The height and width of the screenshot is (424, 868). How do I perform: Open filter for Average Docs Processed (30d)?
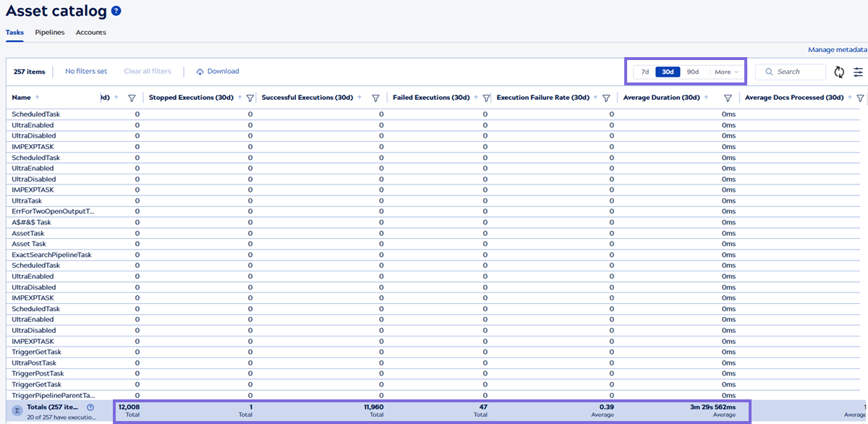tap(860, 98)
